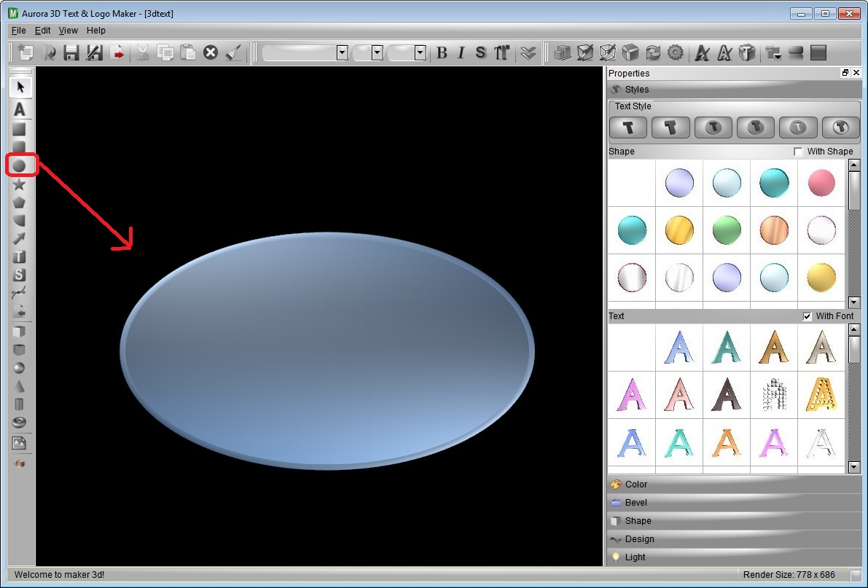868x588 pixels.
Task: Select the Ellipse shape tool
Action: 20,165
